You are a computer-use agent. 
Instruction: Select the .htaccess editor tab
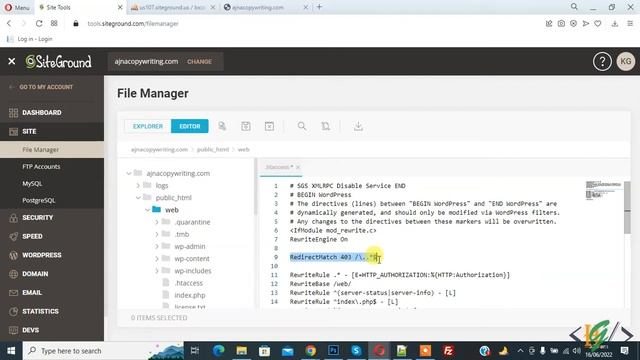[x=279, y=167]
